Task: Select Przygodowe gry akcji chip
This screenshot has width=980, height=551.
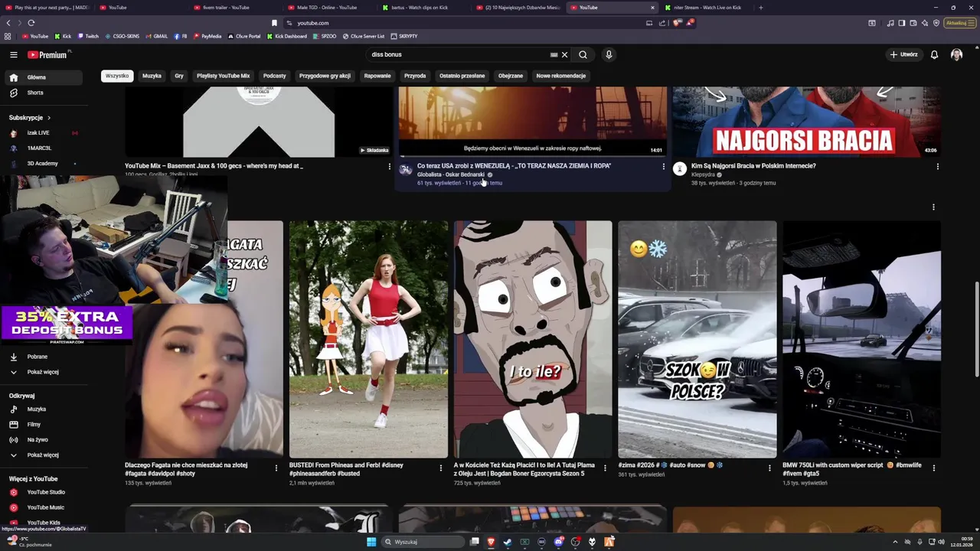Action: point(325,76)
